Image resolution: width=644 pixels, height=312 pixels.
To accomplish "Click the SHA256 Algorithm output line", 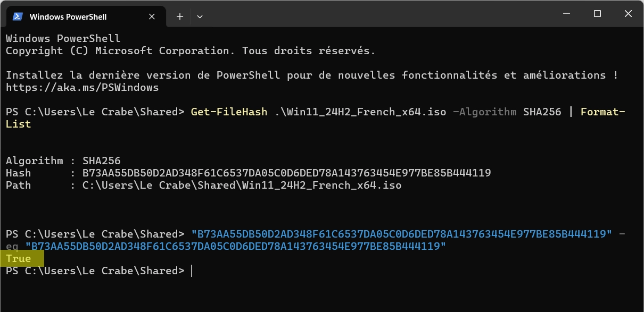I will [63, 161].
